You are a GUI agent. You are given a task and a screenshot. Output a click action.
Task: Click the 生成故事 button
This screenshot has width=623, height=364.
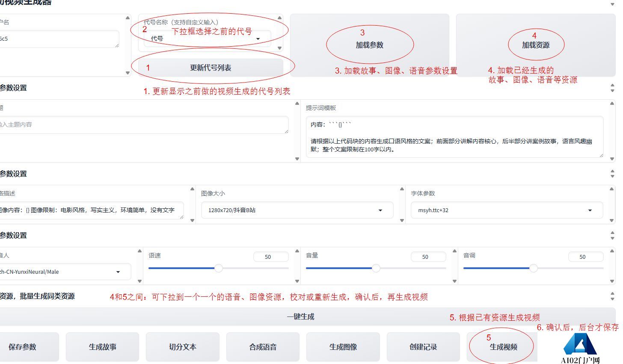pyautogui.click(x=103, y=347)
